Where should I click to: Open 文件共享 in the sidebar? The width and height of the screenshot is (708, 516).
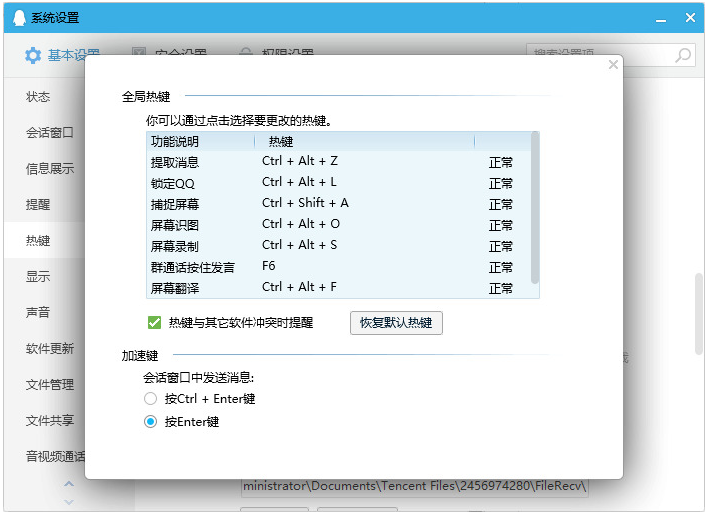(50, 420)
